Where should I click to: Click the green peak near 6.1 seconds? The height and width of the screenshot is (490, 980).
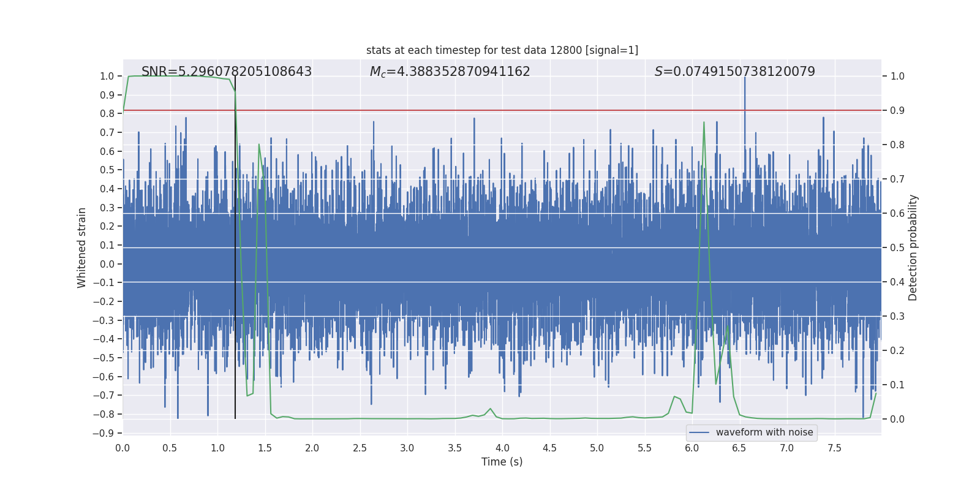coord(704,123)
